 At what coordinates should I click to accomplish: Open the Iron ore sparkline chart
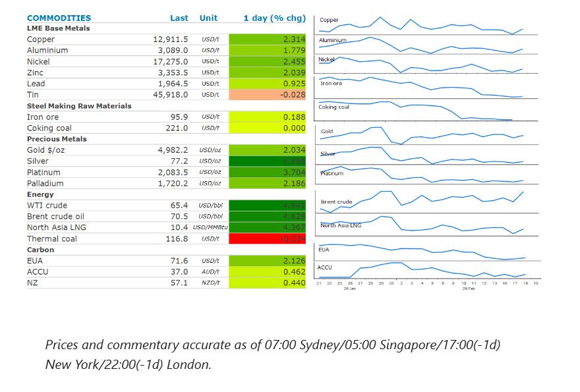tap(426, 87)
